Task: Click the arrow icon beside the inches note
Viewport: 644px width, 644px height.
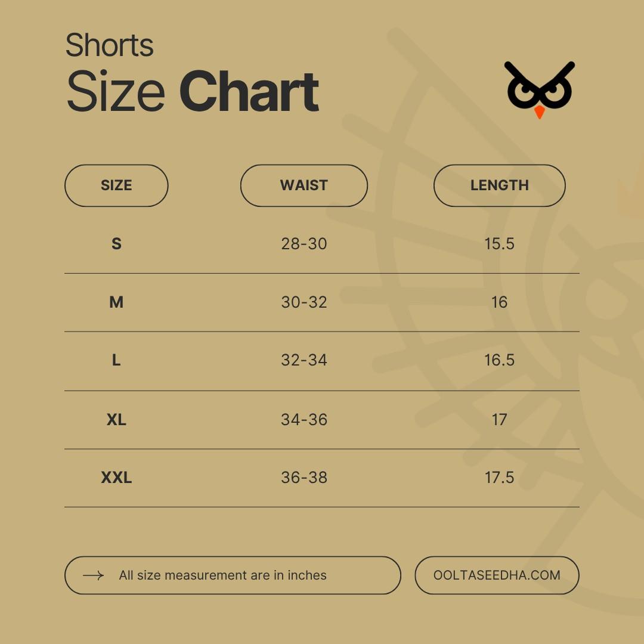Action: 93,575
